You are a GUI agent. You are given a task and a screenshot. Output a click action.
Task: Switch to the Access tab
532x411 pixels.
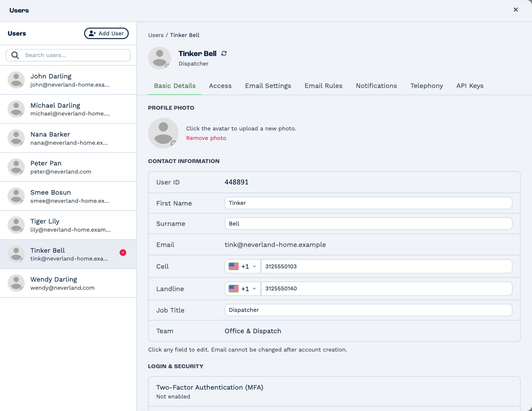220,86
